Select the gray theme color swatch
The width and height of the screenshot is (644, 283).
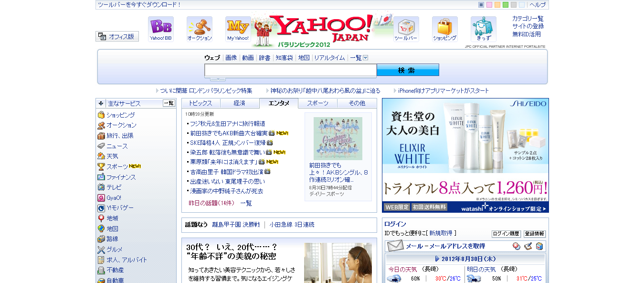[514, 5]
